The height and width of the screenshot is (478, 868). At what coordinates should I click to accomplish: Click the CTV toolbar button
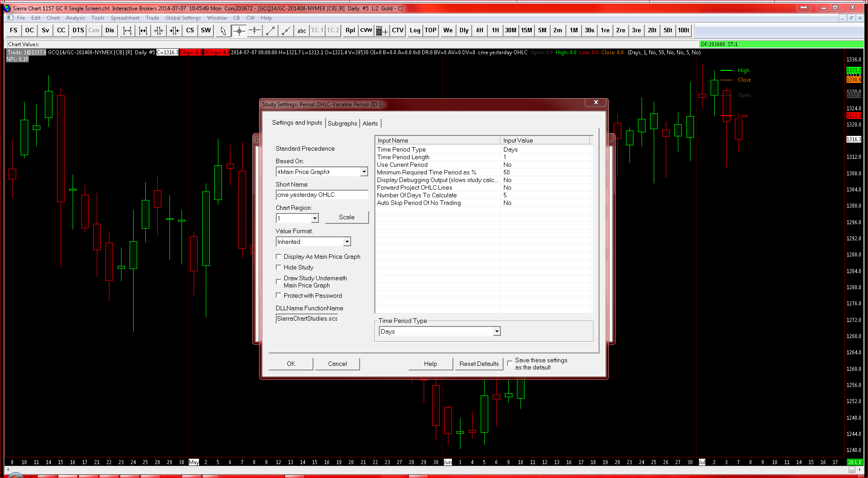click(398, 30)
